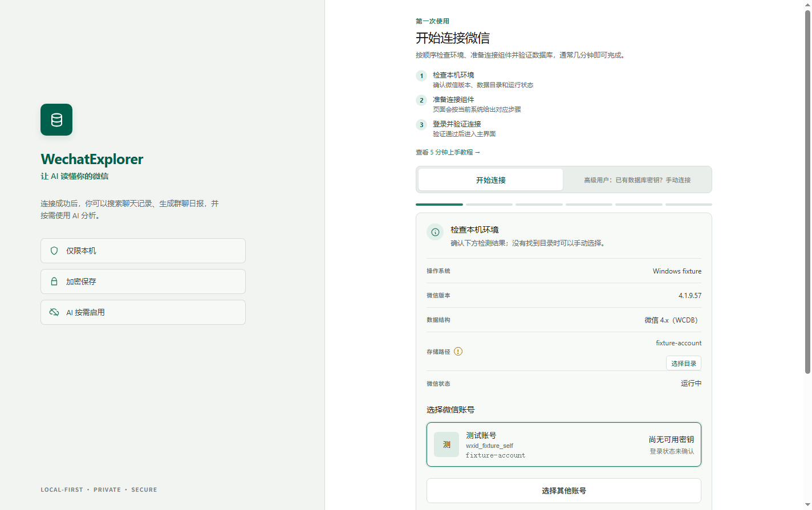The image size is (812, 510).
Task: Click the LOCAL-FIRST · PRIVATE · SECURE footer text
Action: pyautogui.click(x=99, y=489)
